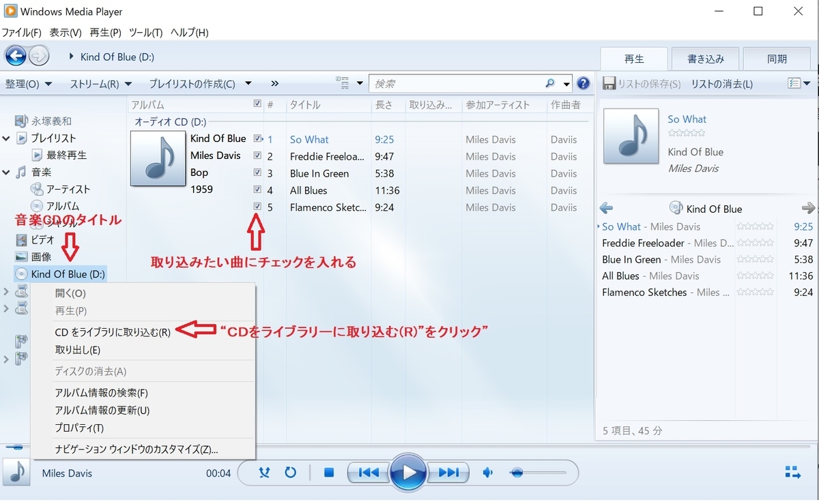Stop the current track
This screenshot has width=819, height=504.
pos(328,472)
